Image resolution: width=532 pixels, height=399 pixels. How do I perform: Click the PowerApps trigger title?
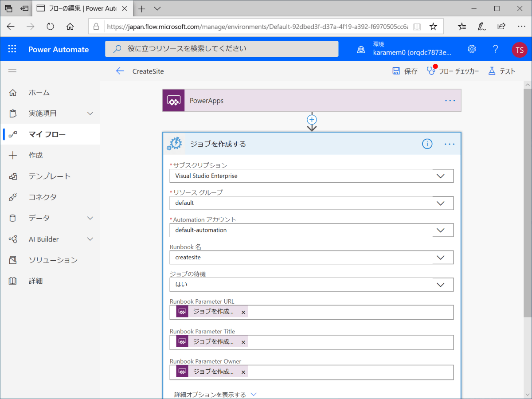[x=207, y=101]
